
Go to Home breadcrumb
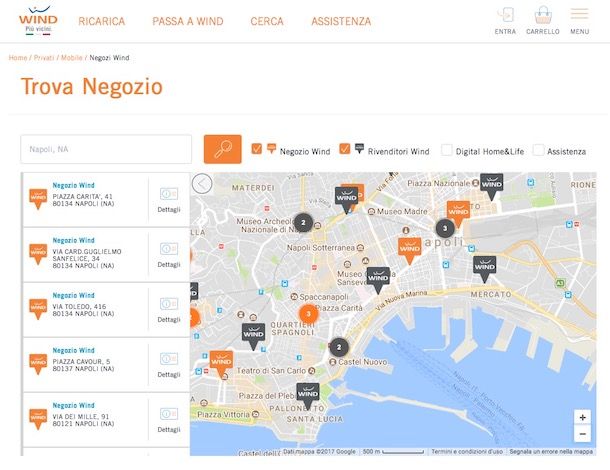(18, 58)
